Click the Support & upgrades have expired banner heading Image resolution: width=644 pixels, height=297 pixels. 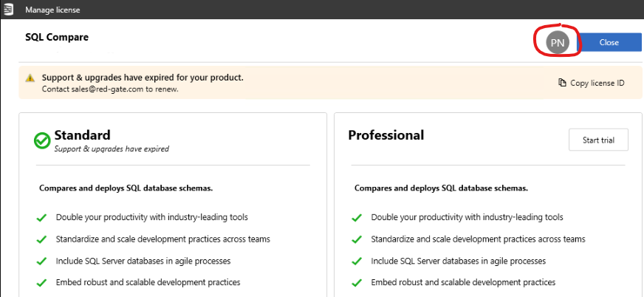point(143,78)
